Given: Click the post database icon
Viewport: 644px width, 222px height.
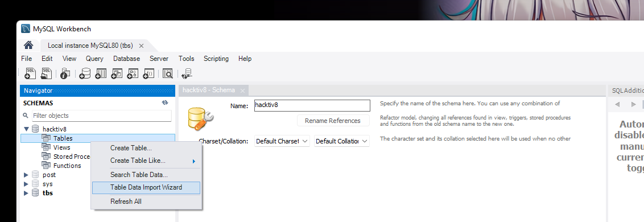Looking at the screenshot, I should (x=35, y=175).
